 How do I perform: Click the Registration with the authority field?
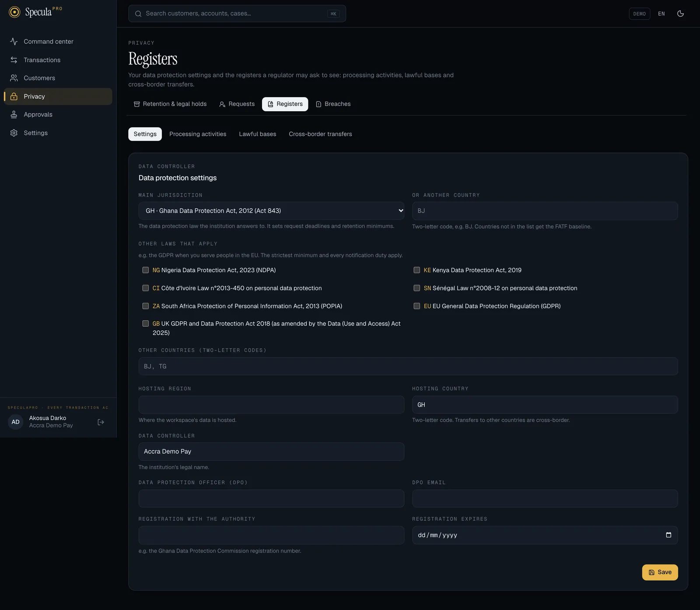pyautogui.click(x=271, y=535)
